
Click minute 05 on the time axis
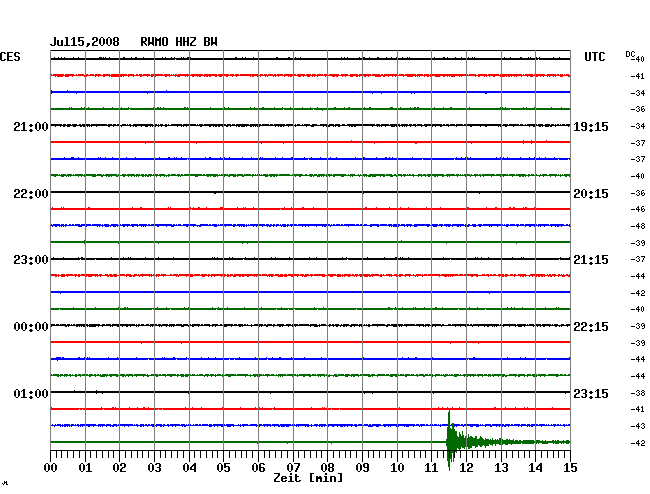[223, 467]
